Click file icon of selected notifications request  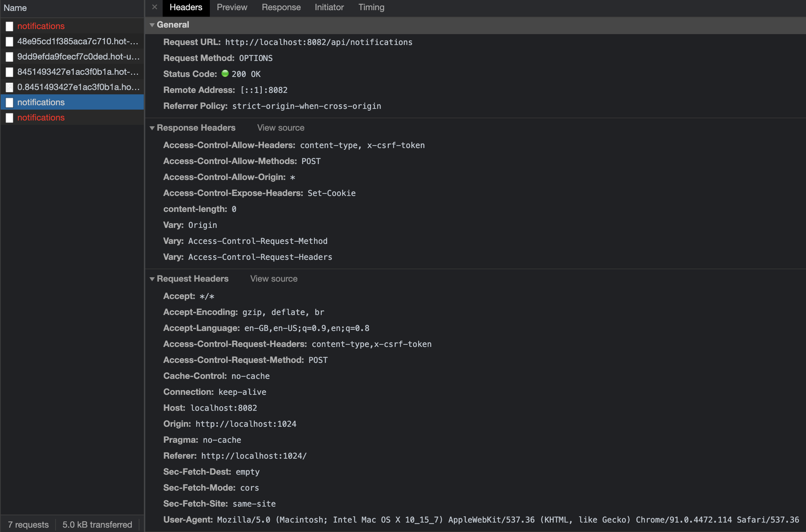coord(10,102)
